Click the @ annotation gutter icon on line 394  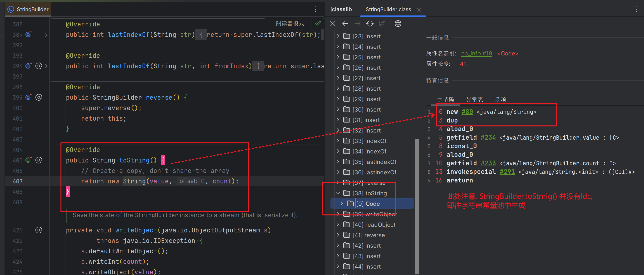(x=39, y=66)
